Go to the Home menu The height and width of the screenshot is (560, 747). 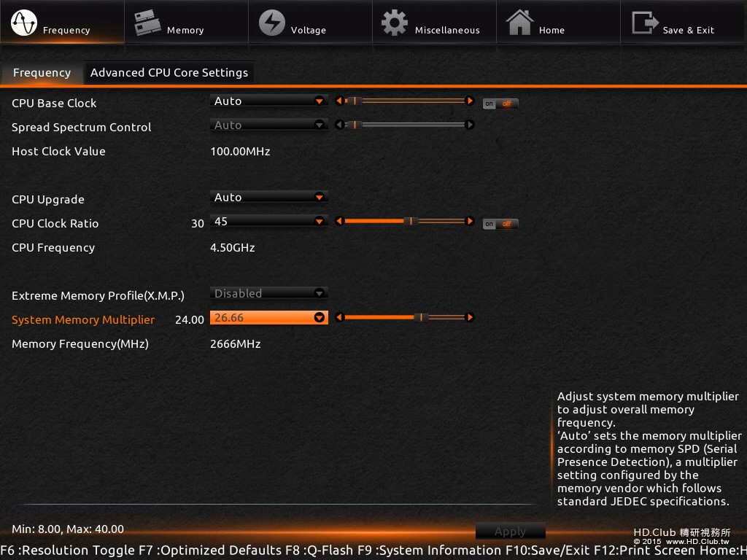point(558,23)
